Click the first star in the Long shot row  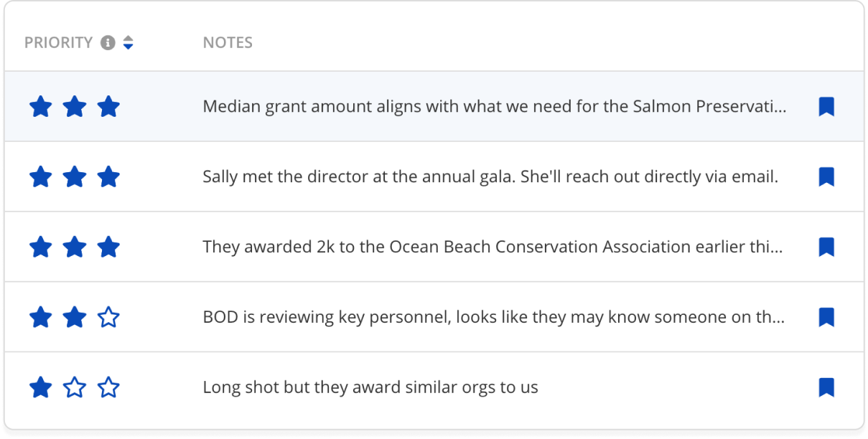(41, 388)
